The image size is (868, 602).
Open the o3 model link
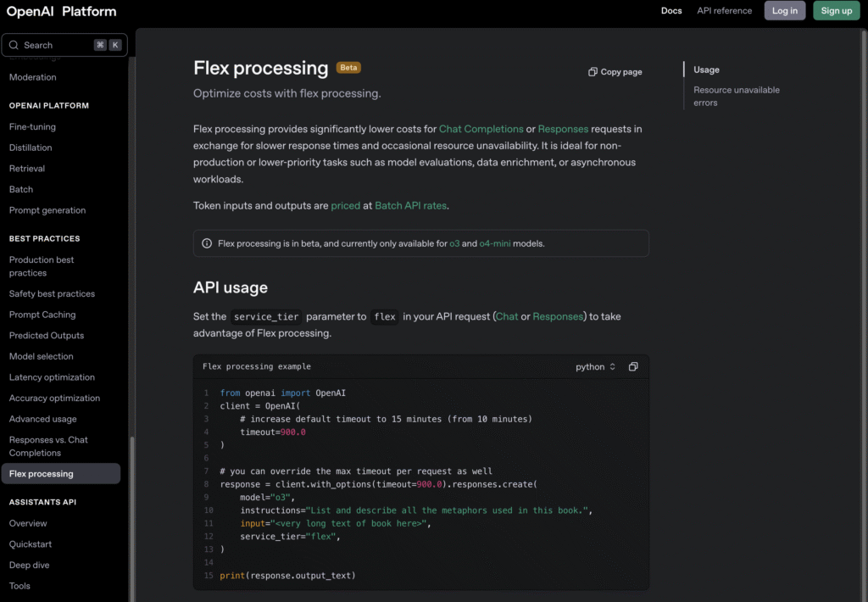point(454,243)
